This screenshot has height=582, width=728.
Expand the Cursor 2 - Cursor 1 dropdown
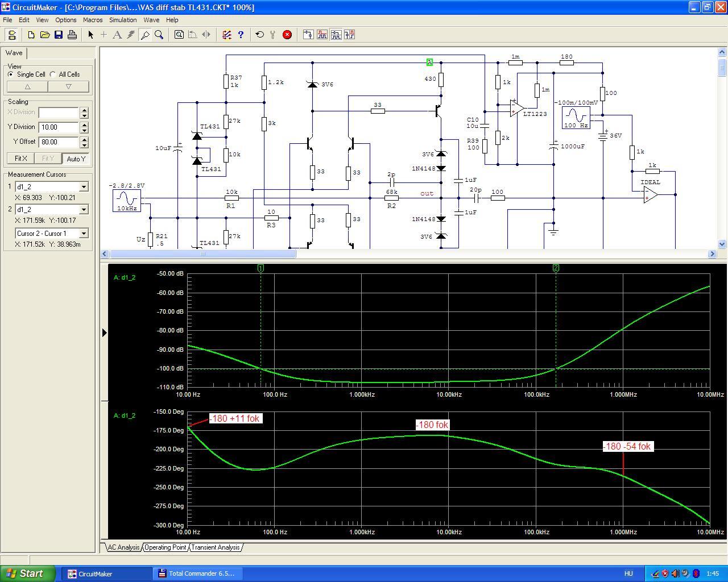pos(84,234)
